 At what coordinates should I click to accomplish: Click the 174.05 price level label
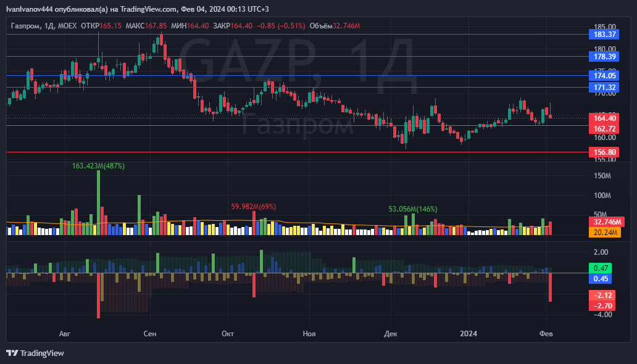click(x=604, y=75)
